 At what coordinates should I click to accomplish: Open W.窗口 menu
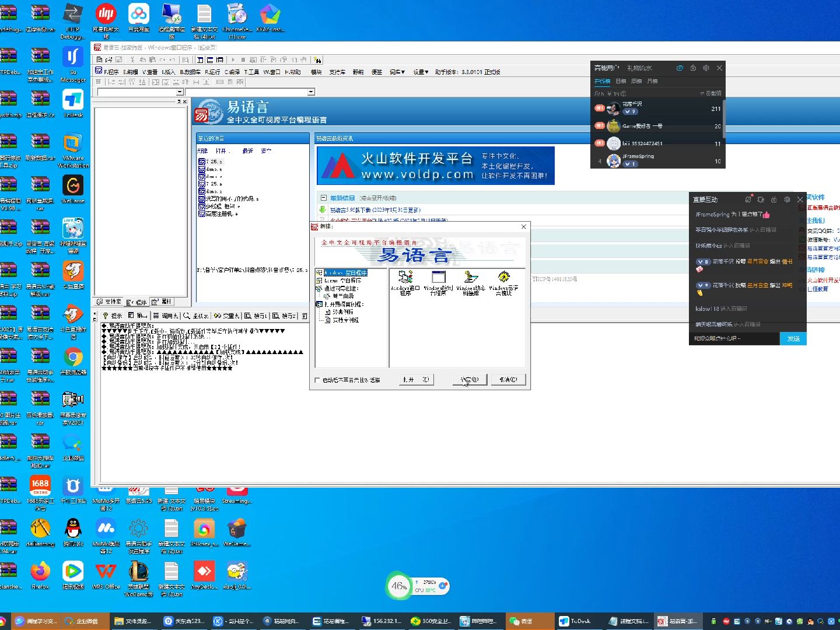coord(272,72)
